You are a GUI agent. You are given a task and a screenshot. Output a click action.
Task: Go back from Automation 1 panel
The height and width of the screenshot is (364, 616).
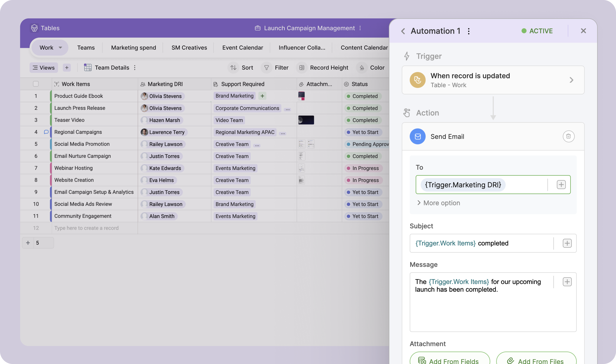point(403,31)
